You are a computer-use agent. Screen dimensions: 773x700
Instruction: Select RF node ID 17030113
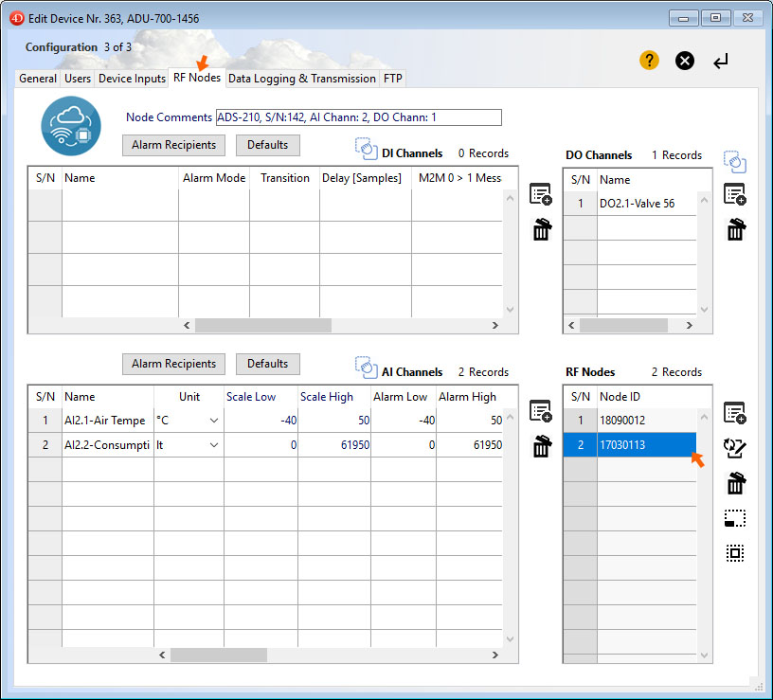click(x=630, y=445)
